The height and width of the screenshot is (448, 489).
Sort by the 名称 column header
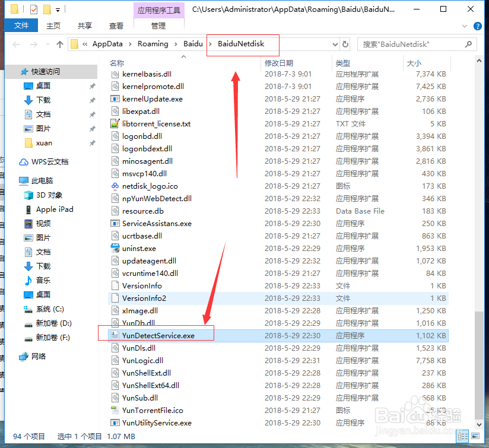(x=117, y=63)
